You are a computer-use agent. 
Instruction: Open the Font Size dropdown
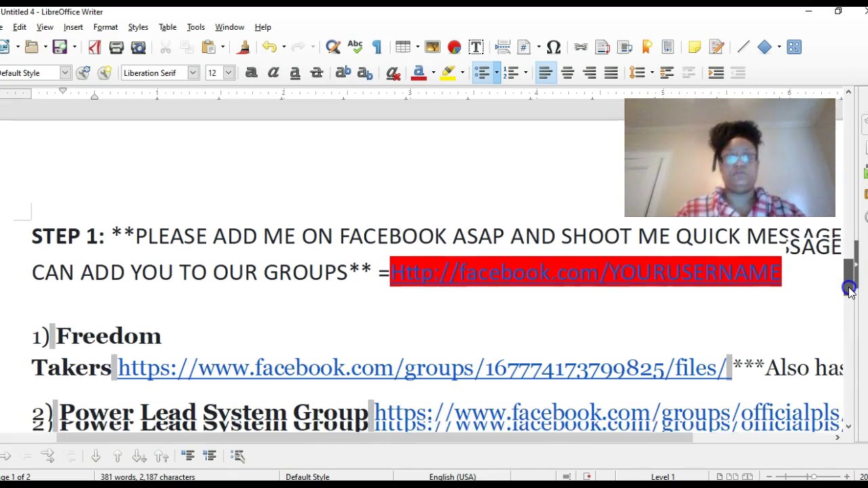tap(229, 73)
